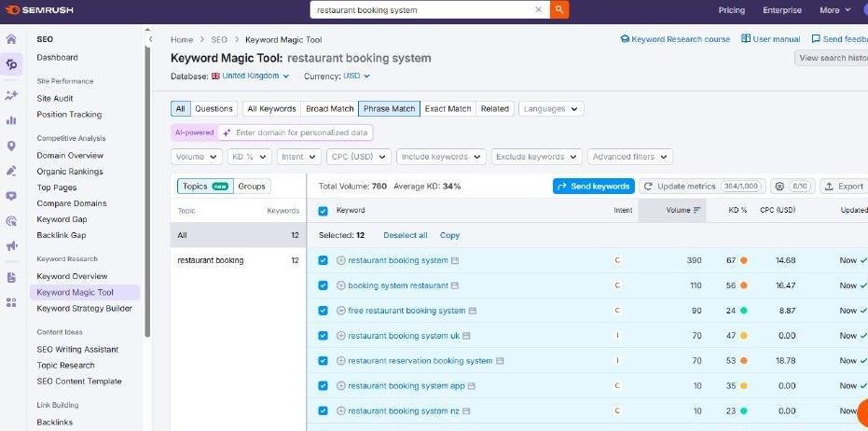The width and height of the screenshot is (868, 431).
Task: Select the Exact Match tab
Action: point(448,109)
